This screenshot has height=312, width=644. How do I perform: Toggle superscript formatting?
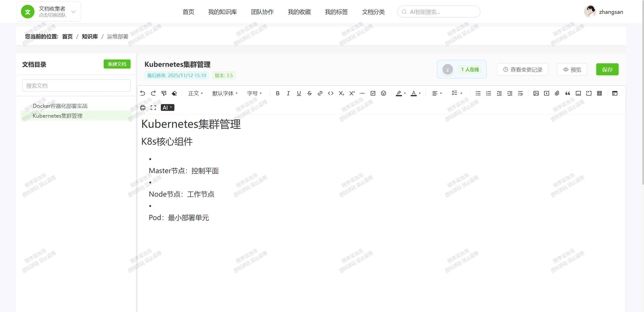pos(352,93)
